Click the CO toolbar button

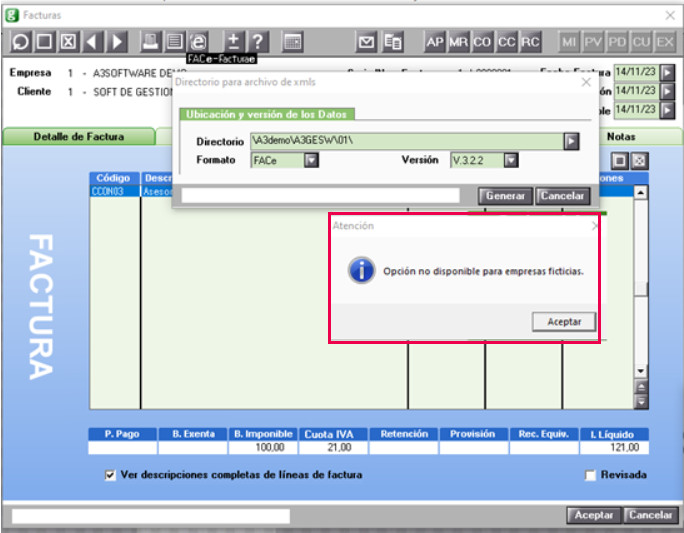click(482, 42)
